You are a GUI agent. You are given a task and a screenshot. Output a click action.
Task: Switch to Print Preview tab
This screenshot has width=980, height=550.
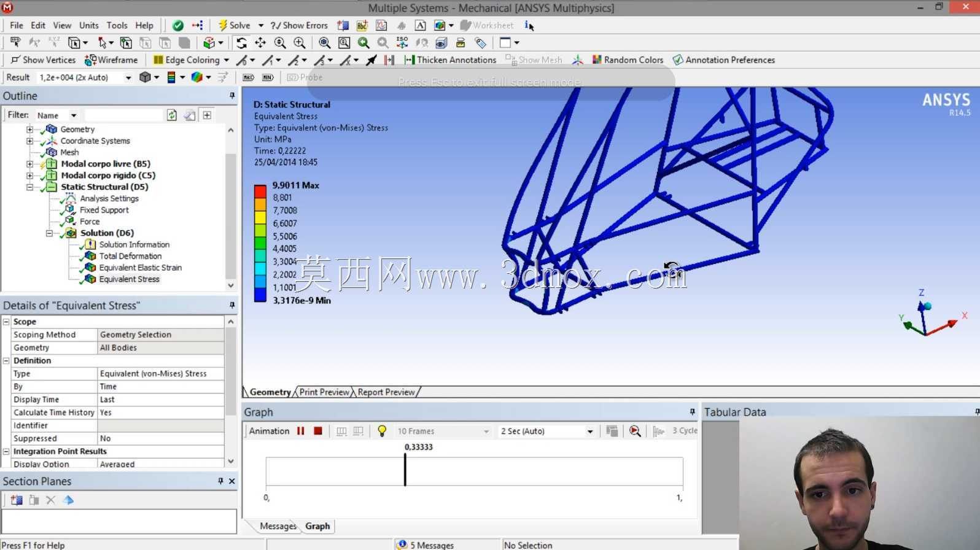[324, 392]
